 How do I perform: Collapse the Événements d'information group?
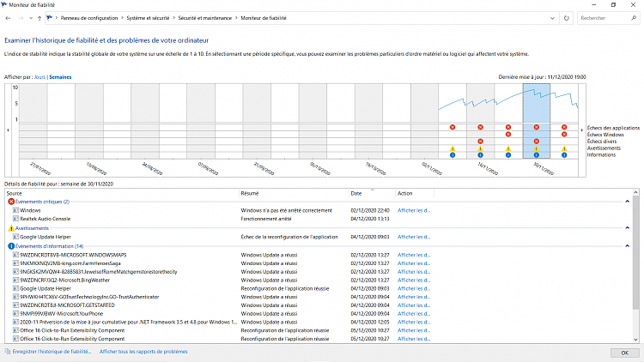tap(627, 246)
